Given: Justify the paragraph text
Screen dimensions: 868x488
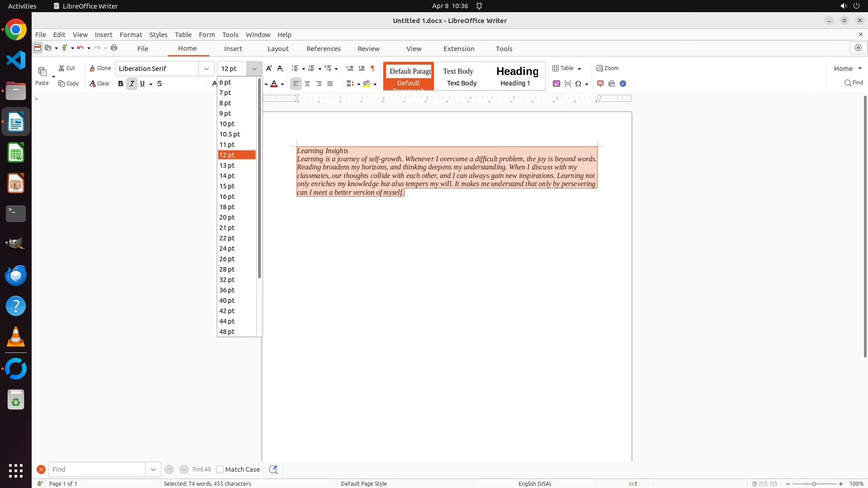Looking at the screenshot, I should [x=330, y=84].
